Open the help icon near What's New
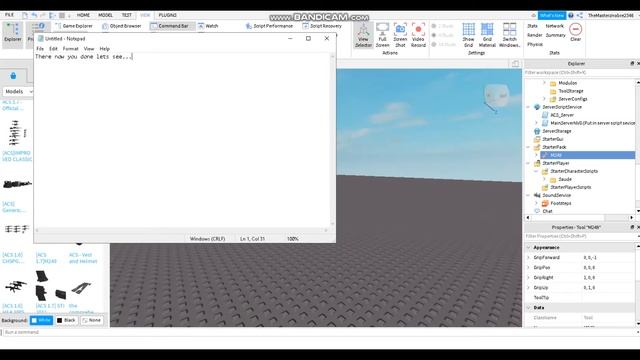 571,15
